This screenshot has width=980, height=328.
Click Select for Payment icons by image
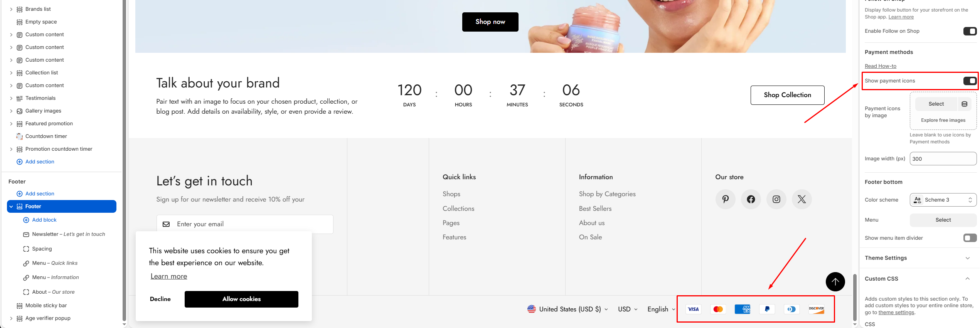click(x=936, y=104)
